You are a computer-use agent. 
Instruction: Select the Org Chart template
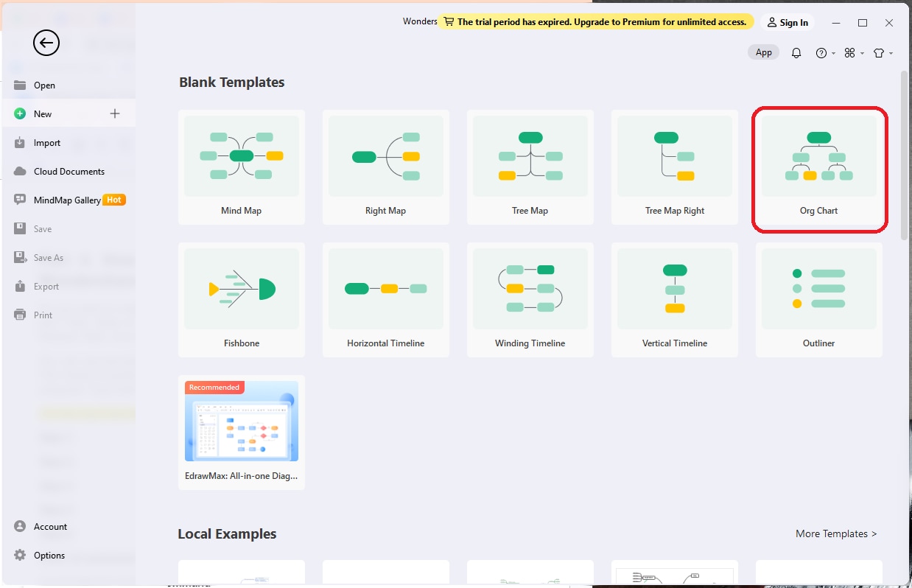coord(819,167)
